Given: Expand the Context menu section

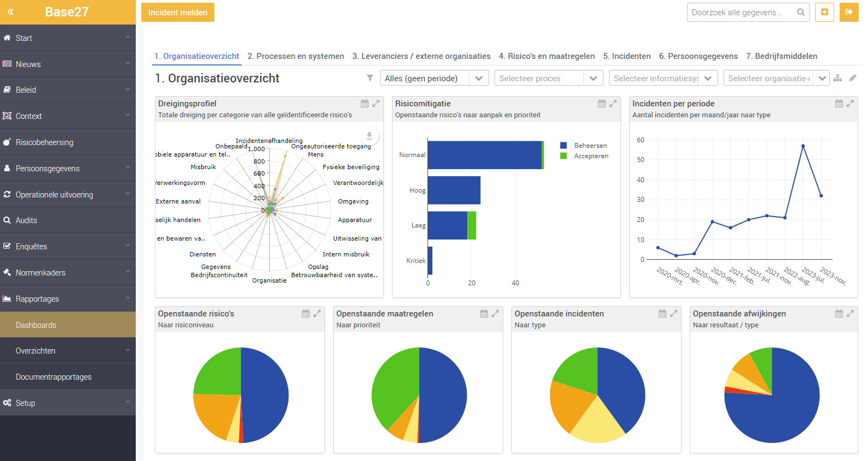Looking at the screenshot, I should coord(68,116).
